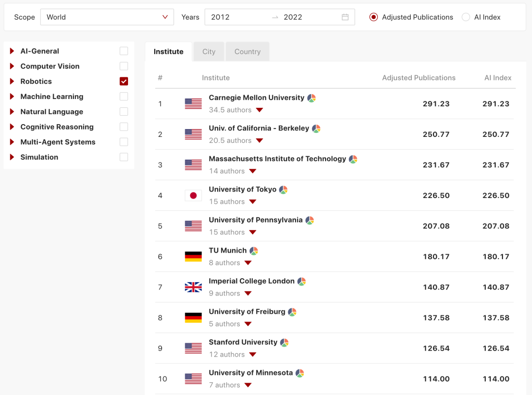Expand the Multi-Agent Systems category arrow
Image resolution: width=532 pixels, height=395 pixels.
(x=12, y=142)
